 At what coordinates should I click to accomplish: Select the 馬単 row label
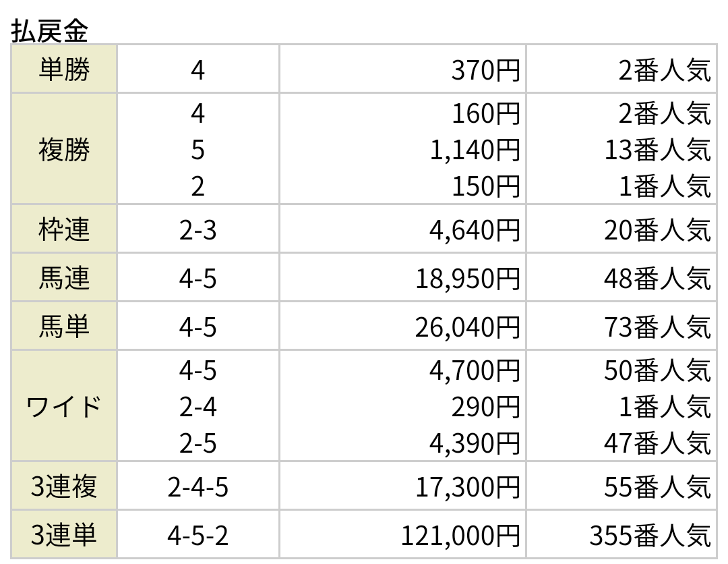[64, 326]
